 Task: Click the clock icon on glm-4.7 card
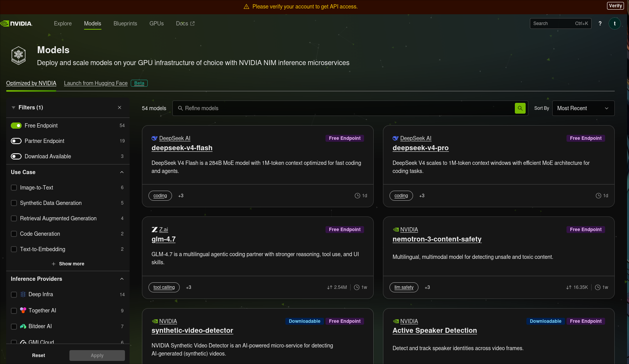[x=357, y=287]
